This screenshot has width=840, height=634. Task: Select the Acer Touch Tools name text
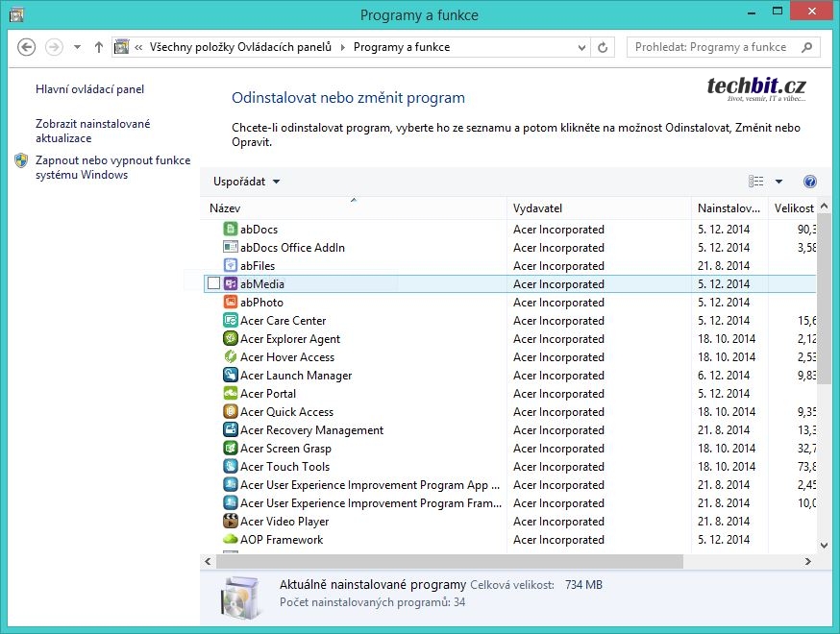coord(285,467)
